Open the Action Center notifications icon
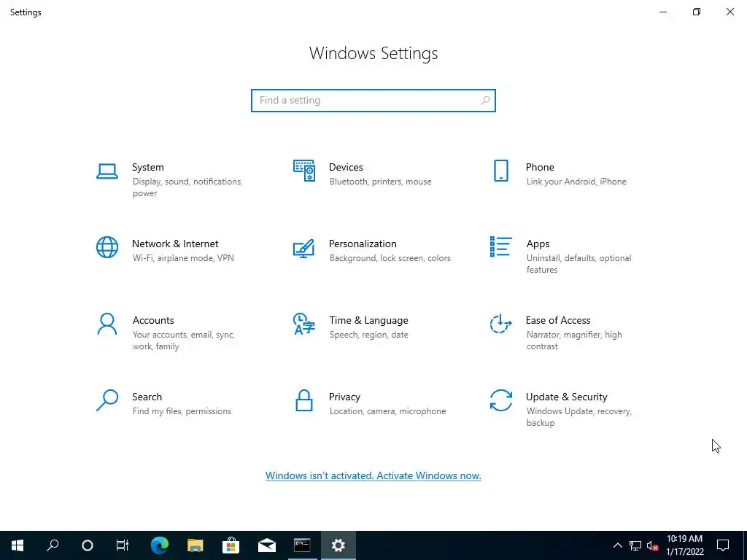 (x=723, y=545)
